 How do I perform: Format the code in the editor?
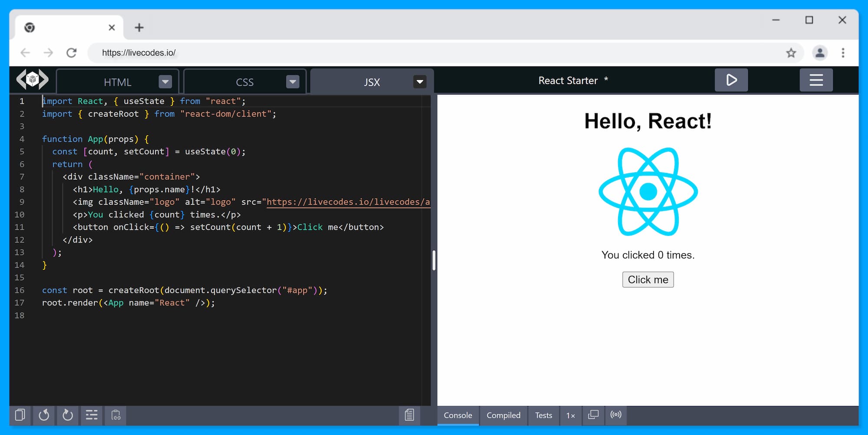(x=92, y=415)
